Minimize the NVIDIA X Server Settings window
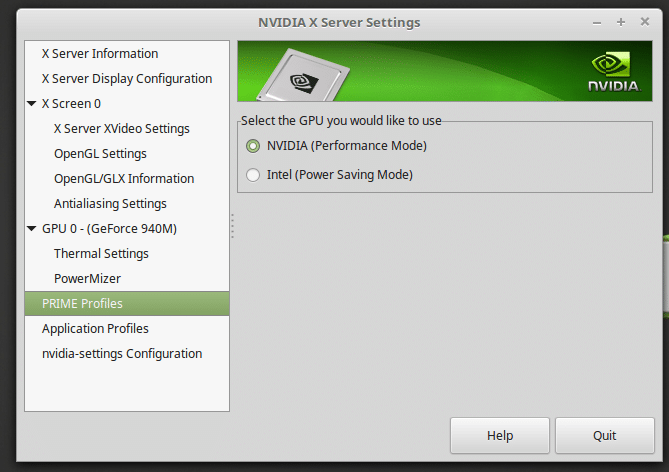 (x=597, y=23)
